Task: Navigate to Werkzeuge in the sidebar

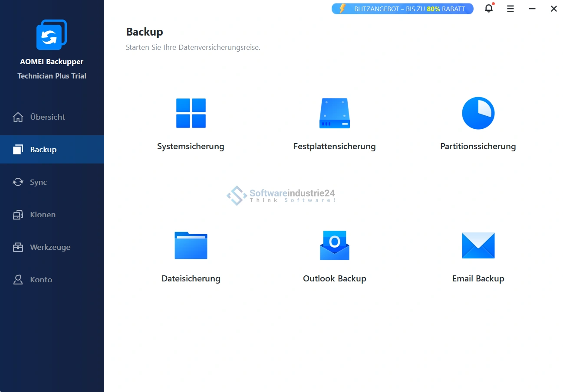Action: [x=50, y=247]
